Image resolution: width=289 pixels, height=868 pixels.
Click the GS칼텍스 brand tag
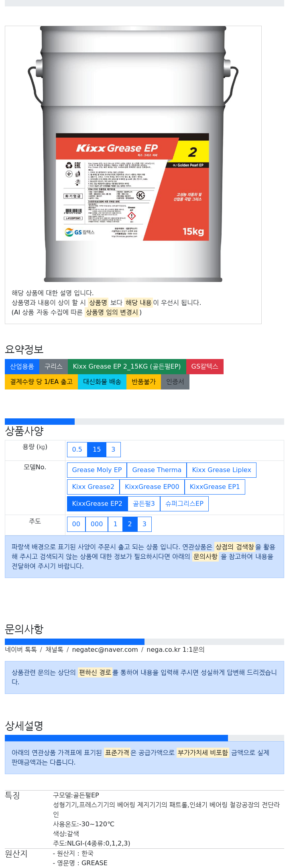pyautogui.click(x=205, y=366)
